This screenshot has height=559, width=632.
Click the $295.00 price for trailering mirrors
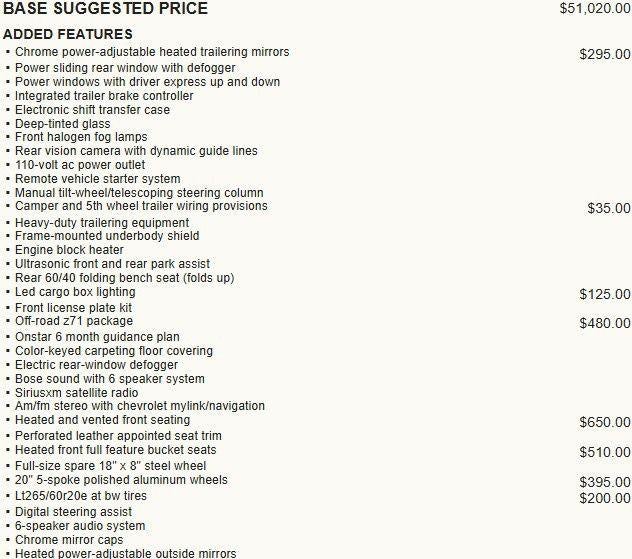point(605,54)
